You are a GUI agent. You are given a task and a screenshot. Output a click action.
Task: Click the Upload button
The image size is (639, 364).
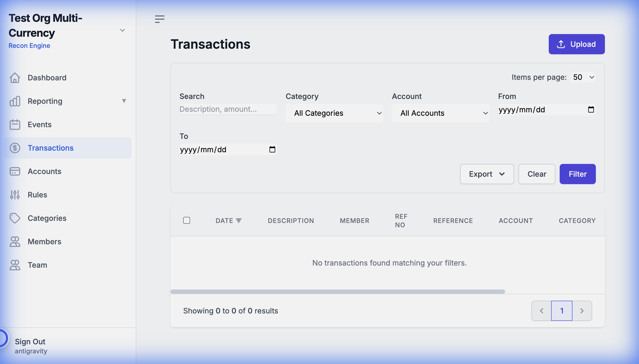point(577,44)
